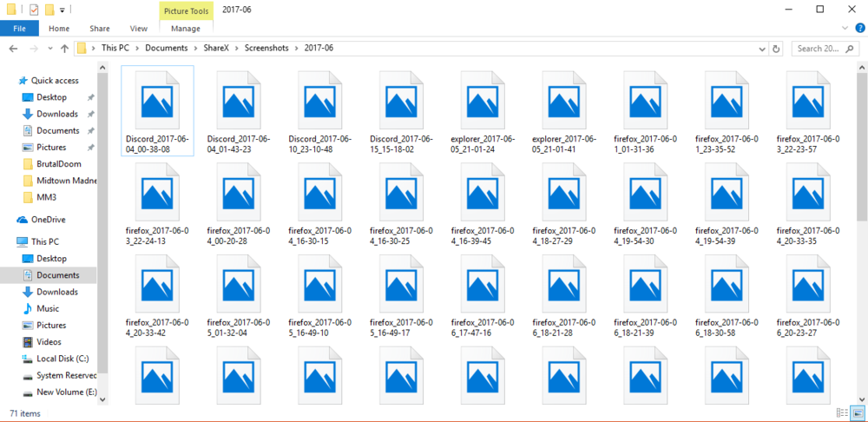Click the OneDrive cloud icon in the sidebar

[x=23, y=220]
